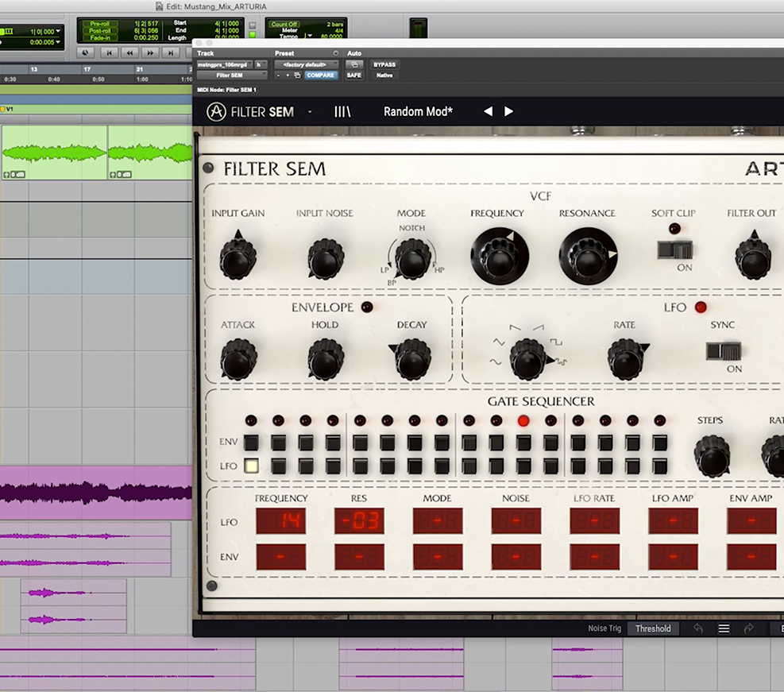784x692 pixels.
Task: Toggle the fifth LFO gate sequencer step
Action: point(361,466)
